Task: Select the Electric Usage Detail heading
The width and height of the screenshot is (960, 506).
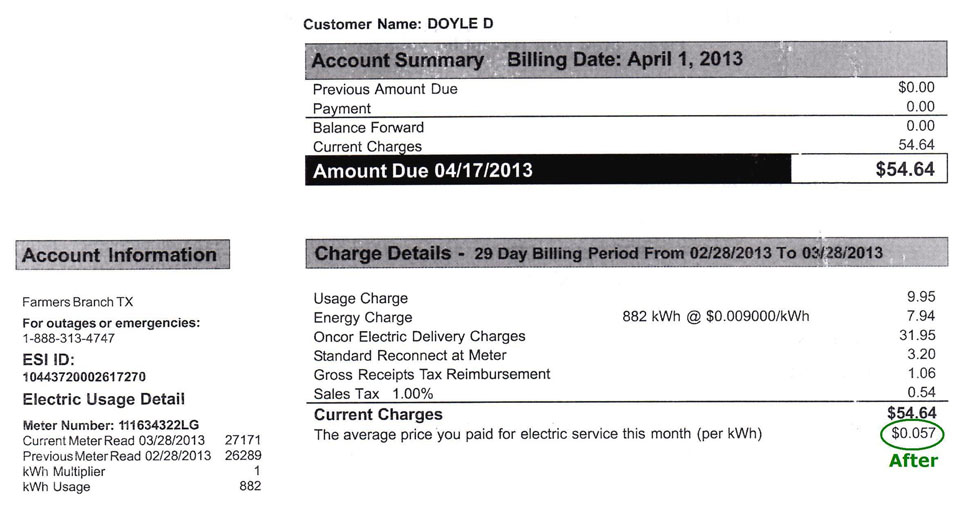Action: [x=103, y=399]
